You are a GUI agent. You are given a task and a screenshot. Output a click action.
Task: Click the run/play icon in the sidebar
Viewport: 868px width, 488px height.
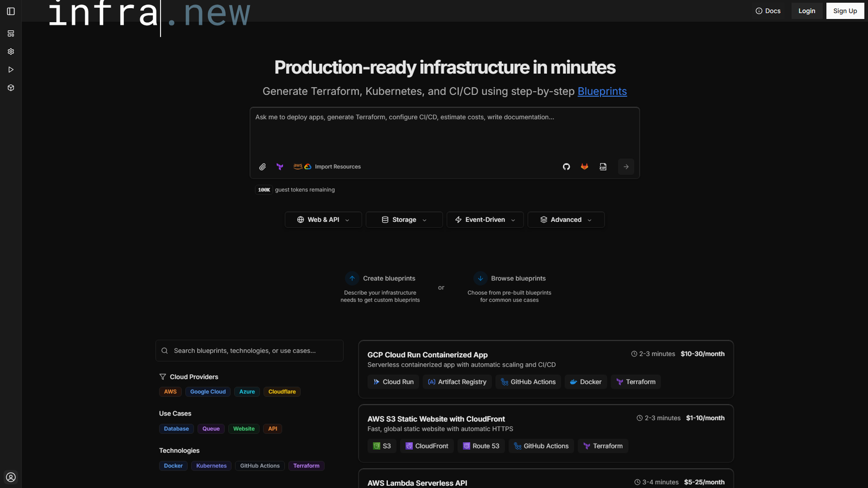point(10,69)
